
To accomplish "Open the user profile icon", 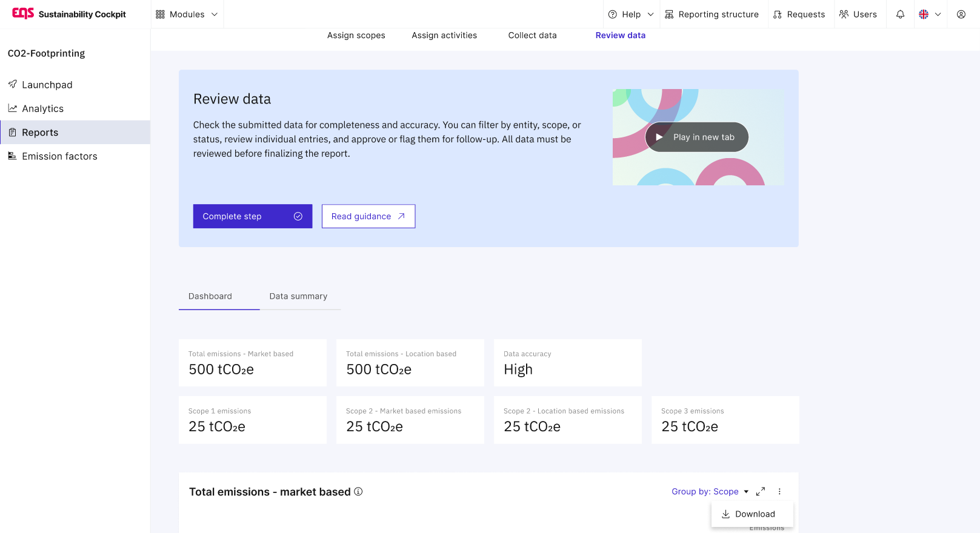I will (x=961, y=15).
